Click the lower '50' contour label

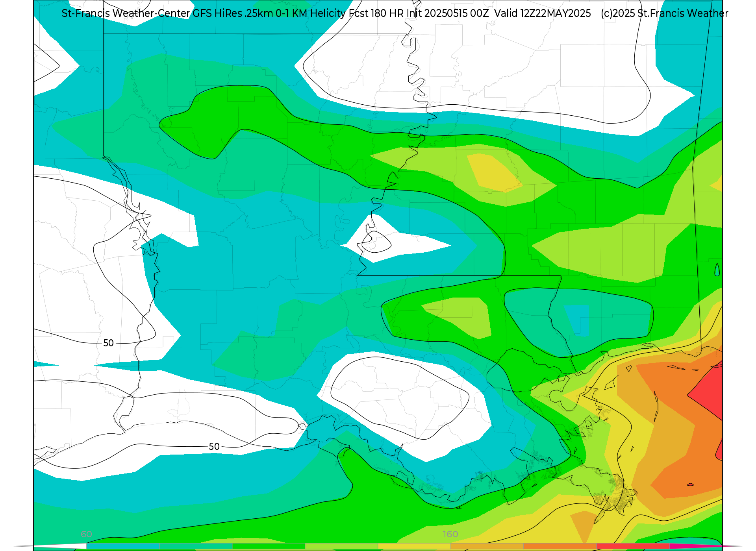pyautogui.click(x=214, y=447)
